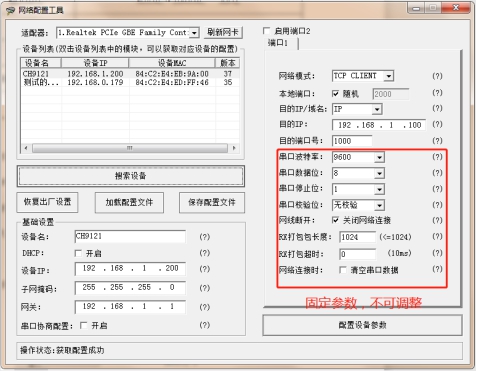Image resolution: width=477 pixels, height=371 pixels.
Task: Open the 串口校验位 无校验 dropdown
Action: point(379,205)
